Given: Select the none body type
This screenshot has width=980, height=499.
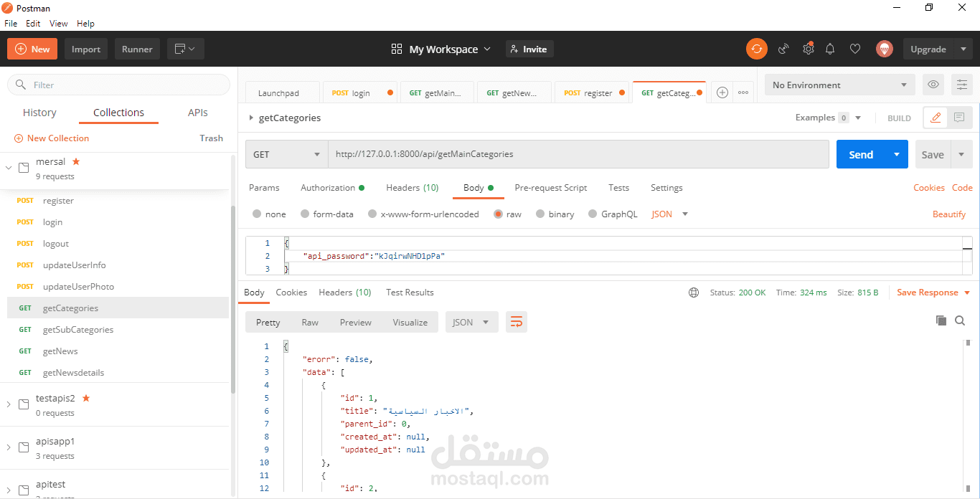Looking at the screenshot, I should tap(257, 214).
